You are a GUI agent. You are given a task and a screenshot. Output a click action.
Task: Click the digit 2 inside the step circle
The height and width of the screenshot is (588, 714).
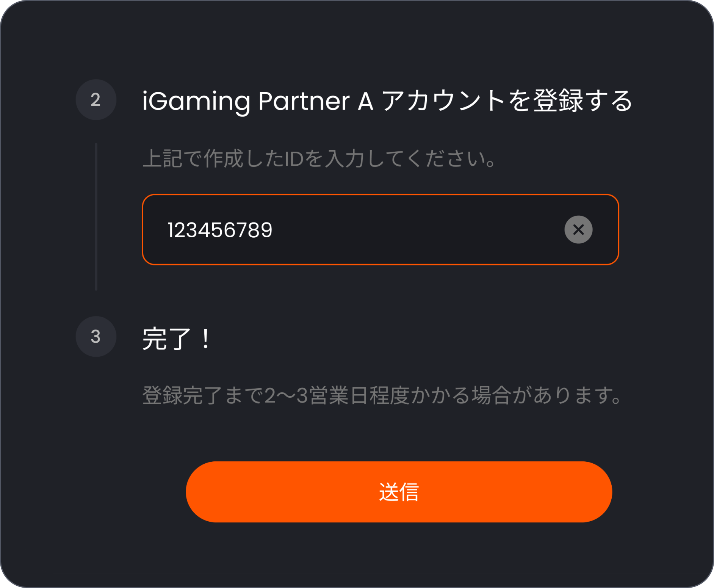coord(96,100)
